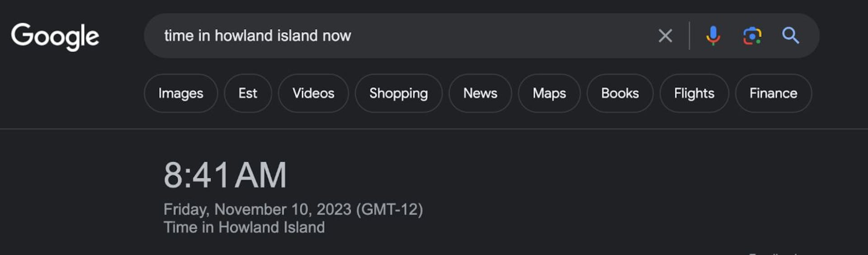This screenshot has width=868, height=255.
Task: Select the Est filter chip
Action: click(248, 93)
